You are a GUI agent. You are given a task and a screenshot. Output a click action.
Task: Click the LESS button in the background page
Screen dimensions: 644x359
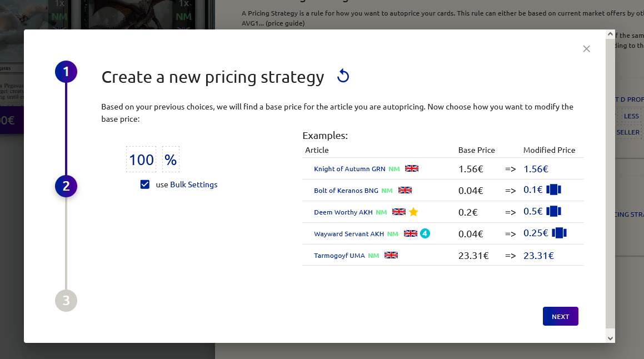631,116
